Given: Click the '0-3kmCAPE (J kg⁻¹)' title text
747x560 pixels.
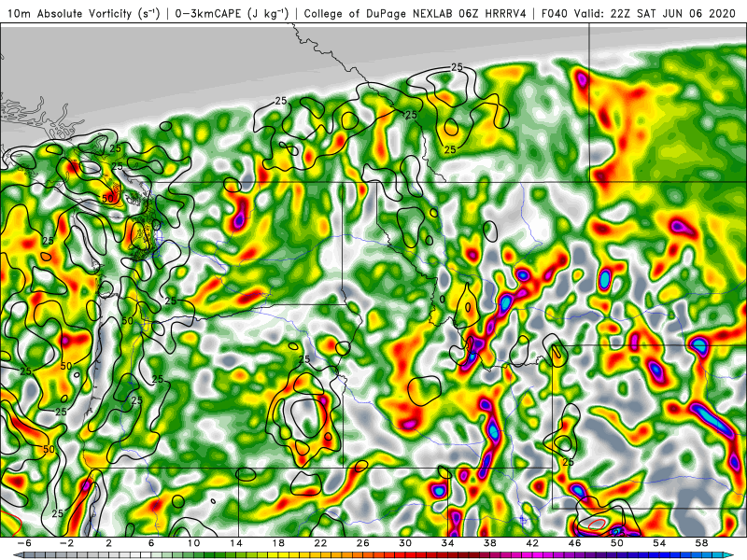Looking at the screenshot, I should (232, 13).
